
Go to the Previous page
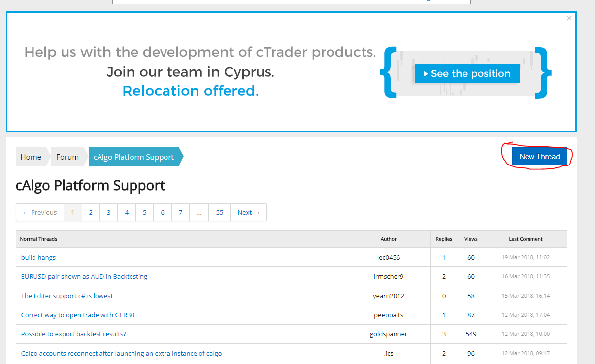(x=40, y=212)
